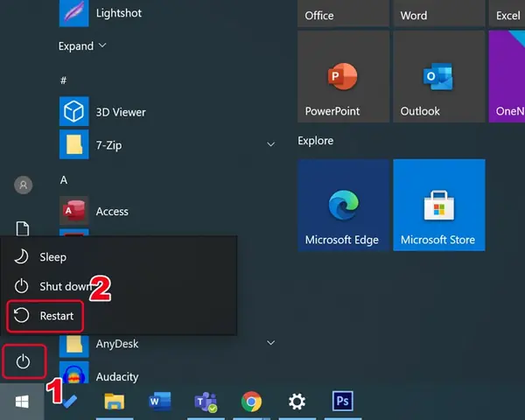Click the user account avatar icon

click(23, 185)
